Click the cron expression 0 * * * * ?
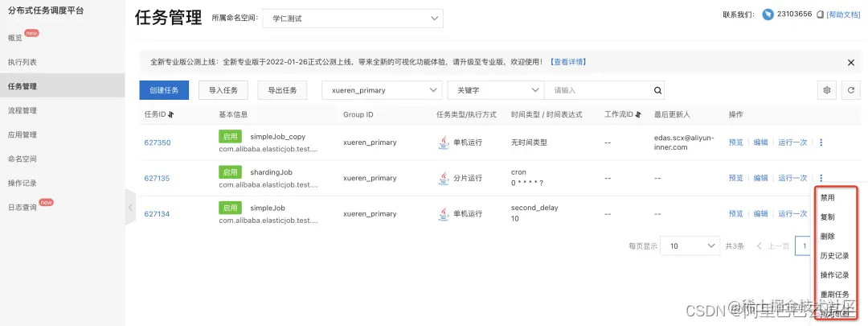 click(527, 184)
